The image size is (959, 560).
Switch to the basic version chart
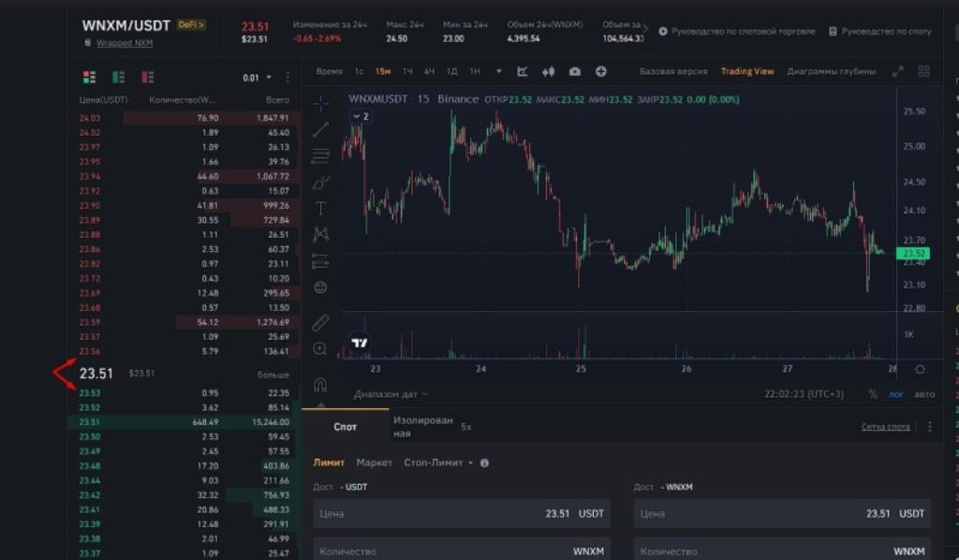pos(673,71)
